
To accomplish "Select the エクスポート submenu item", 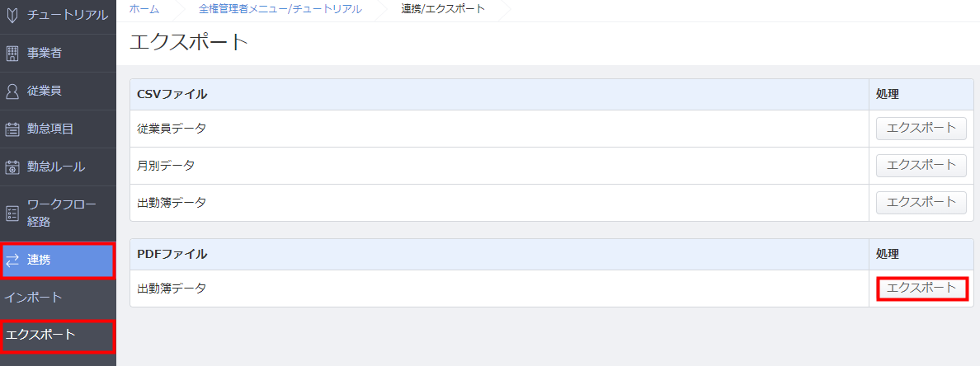I will (x=58, y=335).
